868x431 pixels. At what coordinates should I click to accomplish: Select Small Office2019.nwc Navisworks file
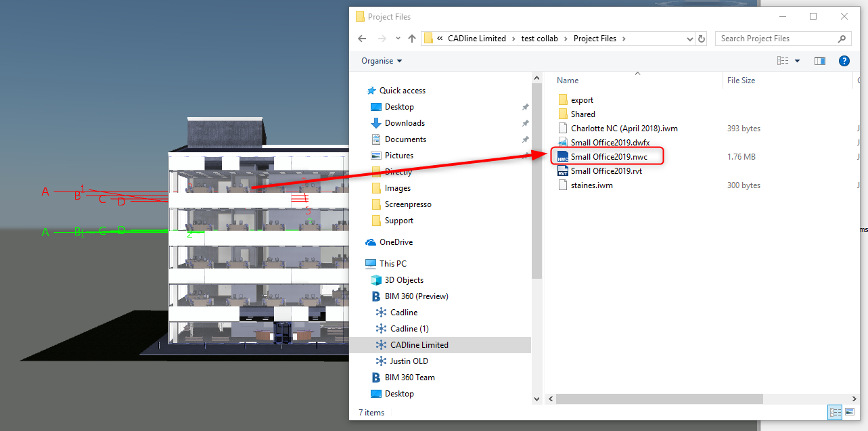(609, 157)
